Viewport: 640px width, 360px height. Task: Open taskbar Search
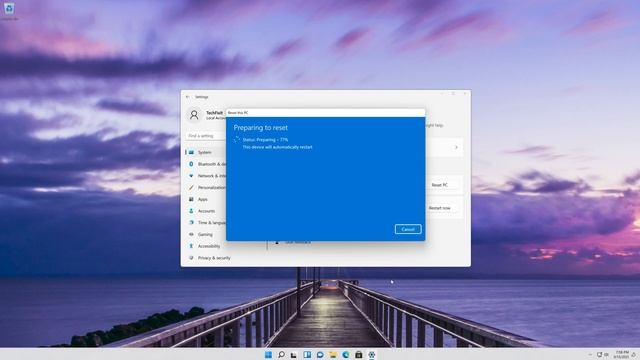281,355
